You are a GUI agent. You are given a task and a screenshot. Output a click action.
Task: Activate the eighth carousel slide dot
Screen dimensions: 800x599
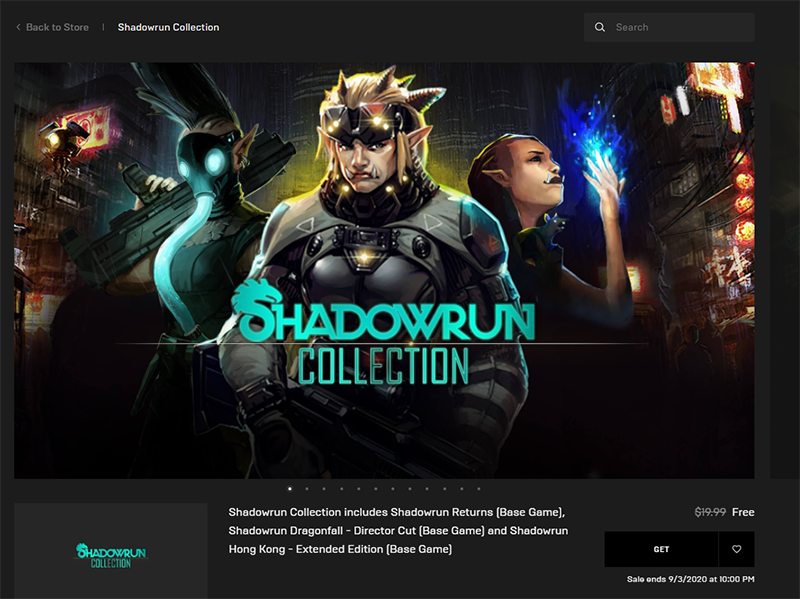point(410,489)
